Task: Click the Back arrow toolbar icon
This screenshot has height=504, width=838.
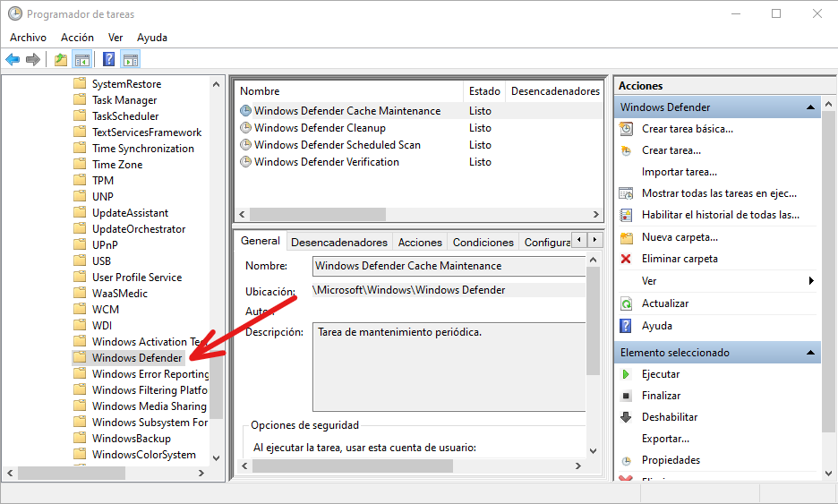Action: [13, 59]
